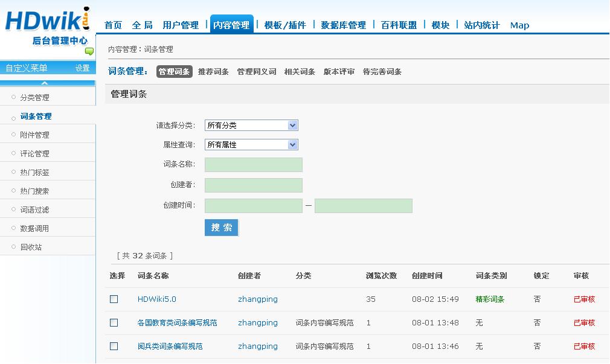Viewport: 610px width, 364px height.
Task: Open the HDWiki5.0 entry link
Action: point(157,299)
